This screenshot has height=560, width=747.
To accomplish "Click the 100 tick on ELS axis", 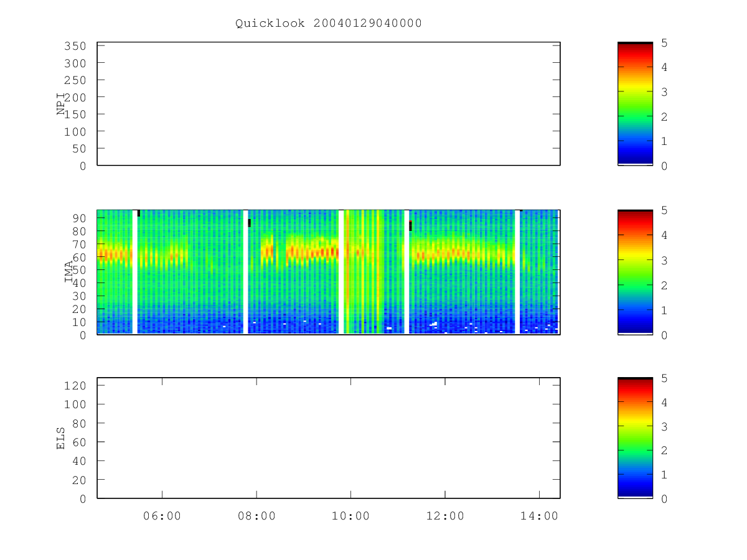I will (74, 404).
